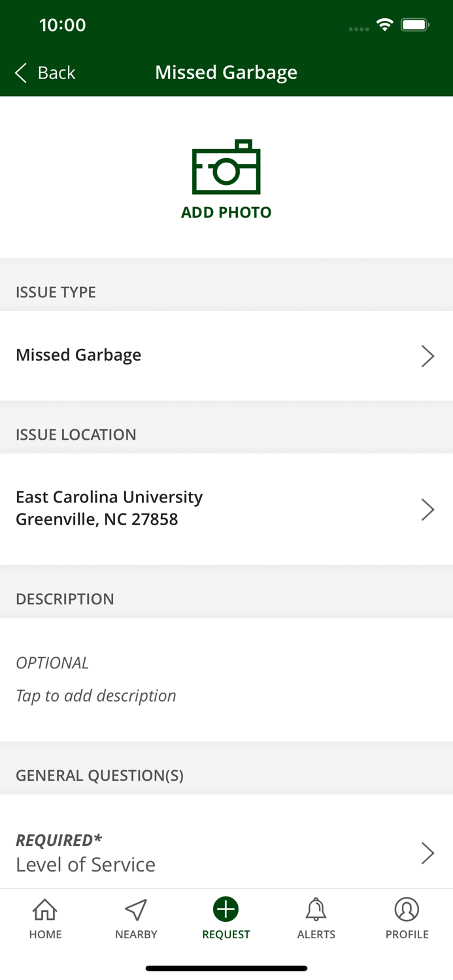
Task: Select the East Carolina University address
Action: click(109, 508)
